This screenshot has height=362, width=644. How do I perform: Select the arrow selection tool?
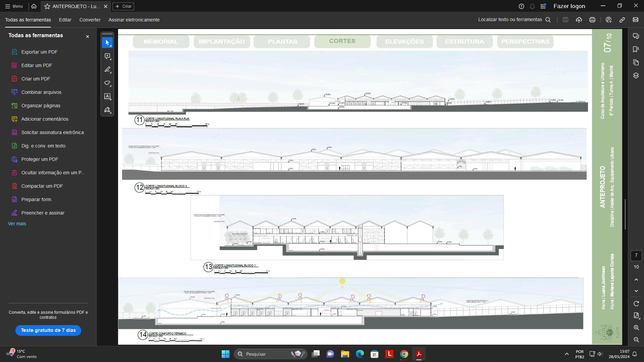click(x=107, y=43)
